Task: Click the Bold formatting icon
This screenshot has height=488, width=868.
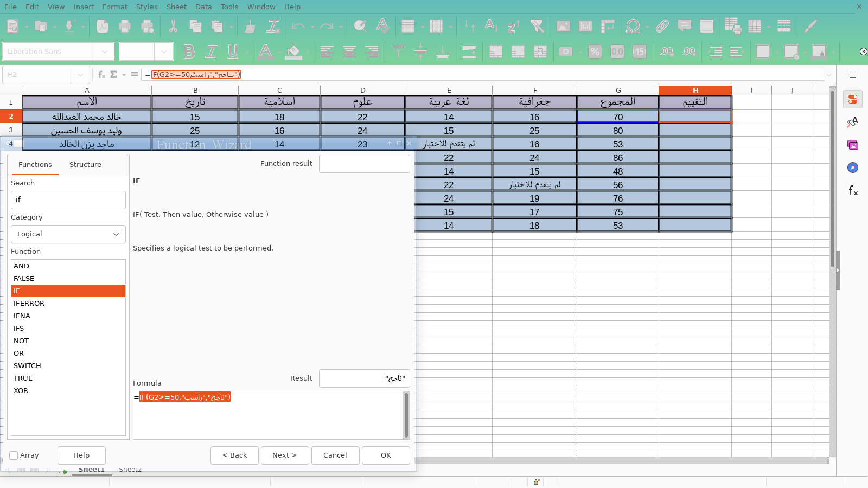Action: tap(189, 52)
